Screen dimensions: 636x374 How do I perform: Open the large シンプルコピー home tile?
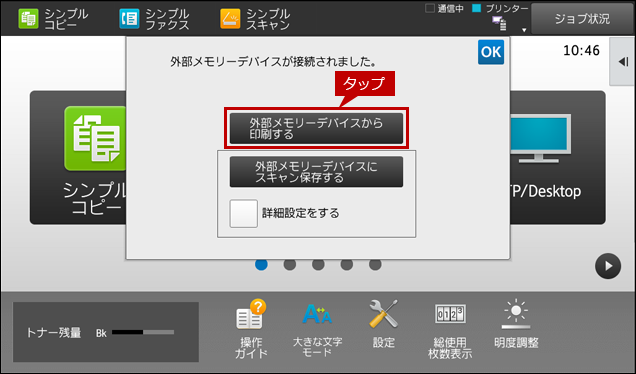78,157
